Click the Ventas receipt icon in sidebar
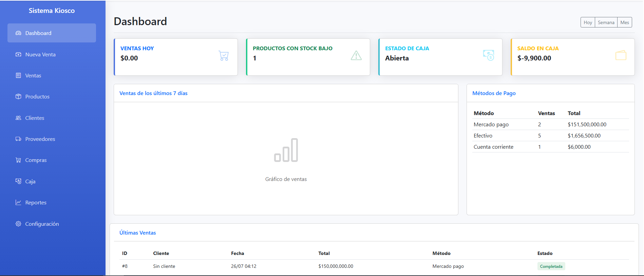 point(18,75)
